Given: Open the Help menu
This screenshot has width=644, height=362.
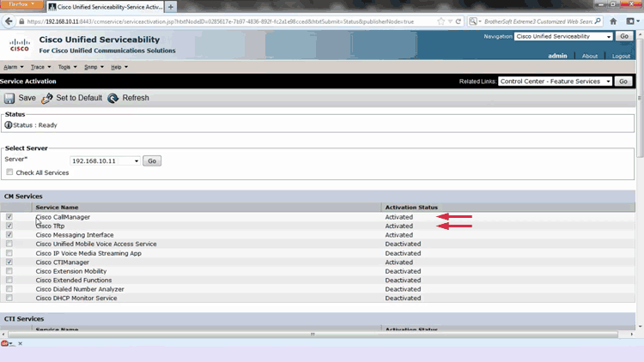Looking at the screenshot, I should 119,67.
